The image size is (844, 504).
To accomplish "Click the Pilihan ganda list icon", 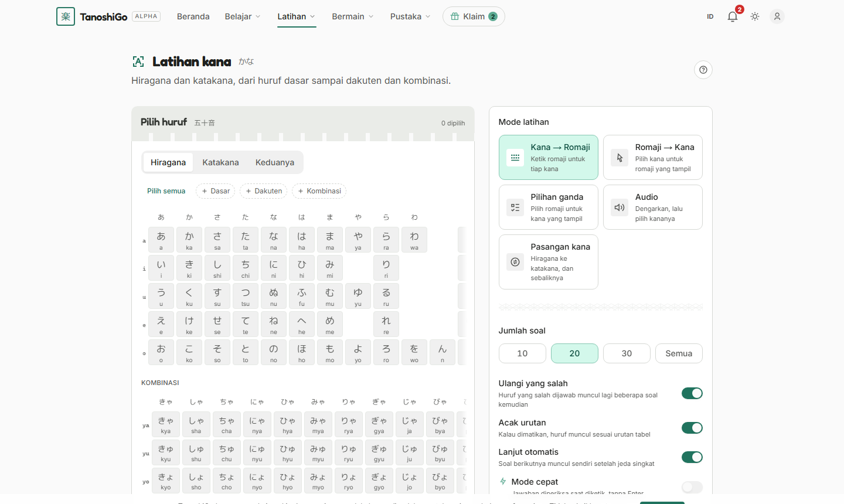I will pyautogui.click(x=515, y=207).
